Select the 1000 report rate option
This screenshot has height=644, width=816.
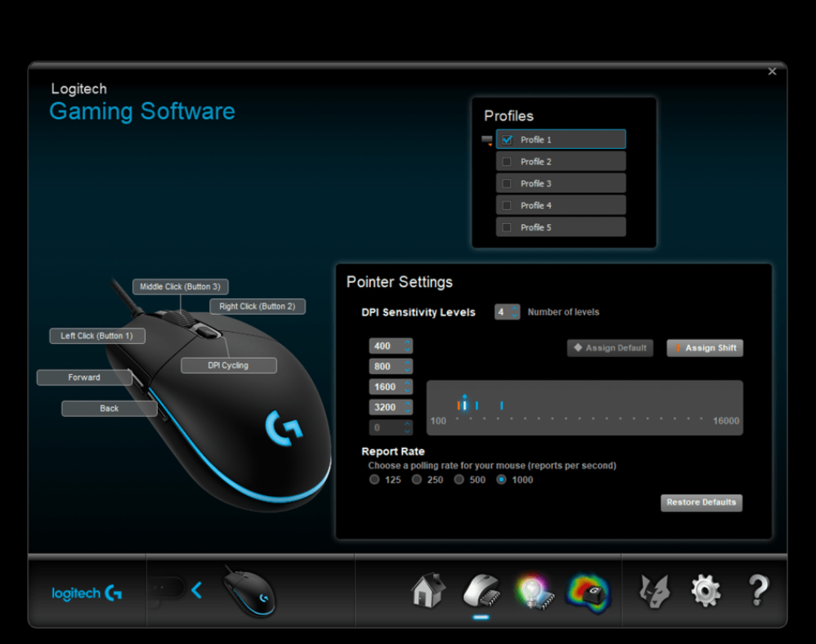[x=501, y=480]
